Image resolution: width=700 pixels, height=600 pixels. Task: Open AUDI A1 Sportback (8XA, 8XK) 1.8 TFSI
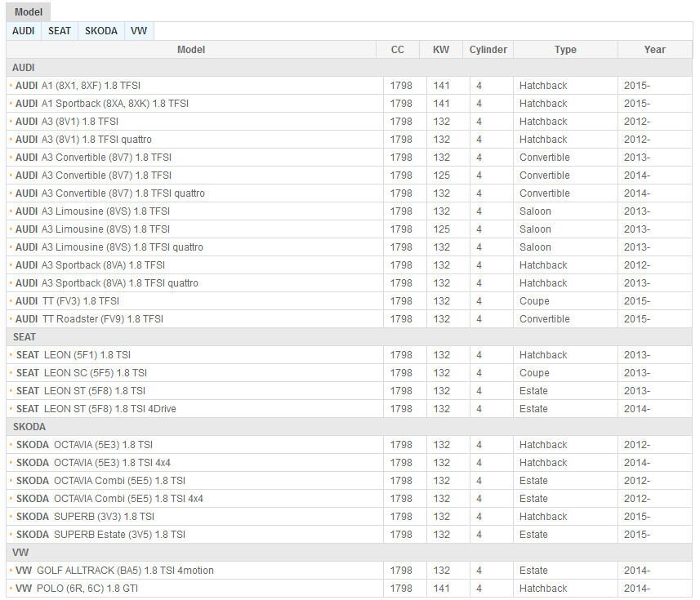pos(102,104)
